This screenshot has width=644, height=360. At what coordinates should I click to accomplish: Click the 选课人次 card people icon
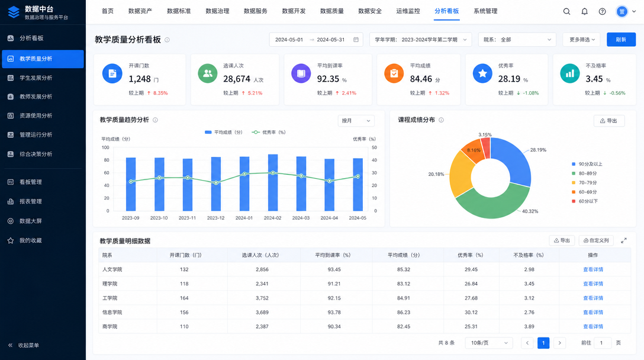point(207,73)
